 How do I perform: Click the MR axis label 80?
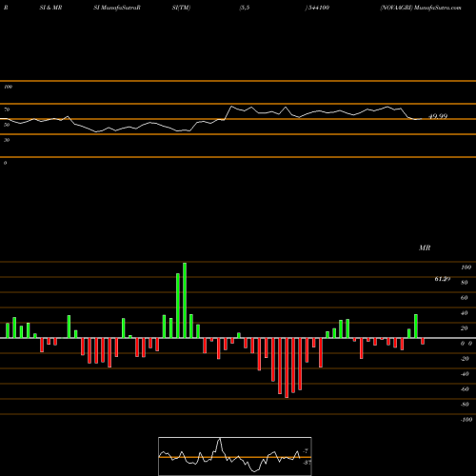[x=465, y=283]
